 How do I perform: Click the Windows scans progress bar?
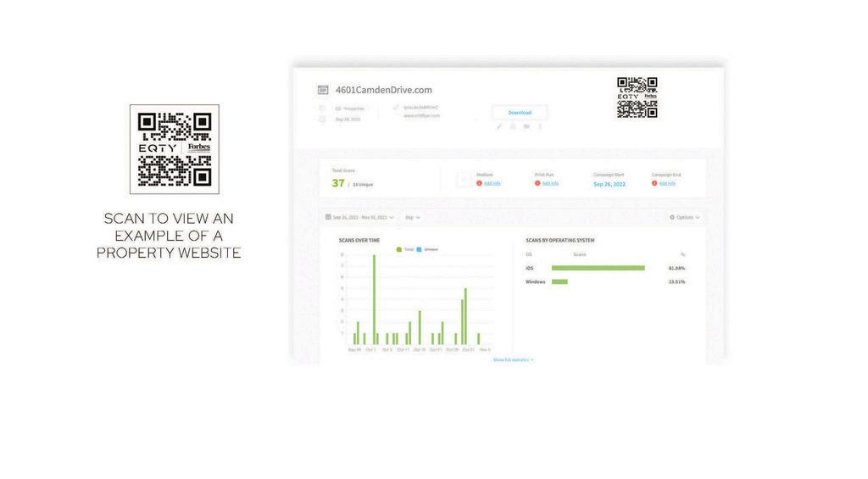tap(559, 281)
